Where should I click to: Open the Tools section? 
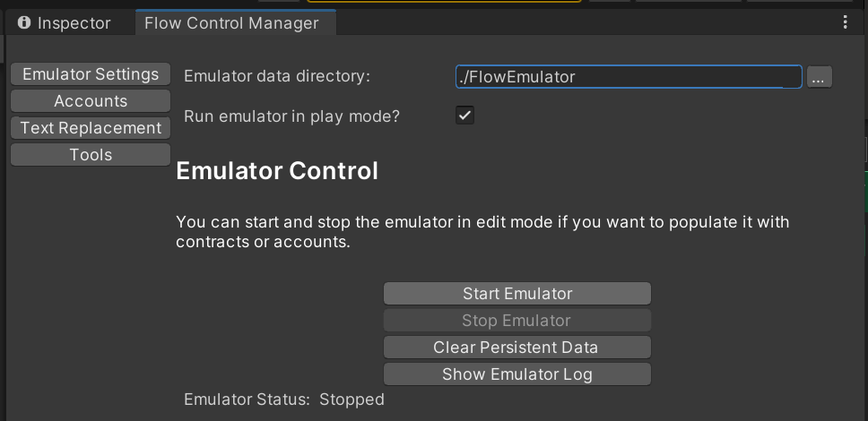91,155
